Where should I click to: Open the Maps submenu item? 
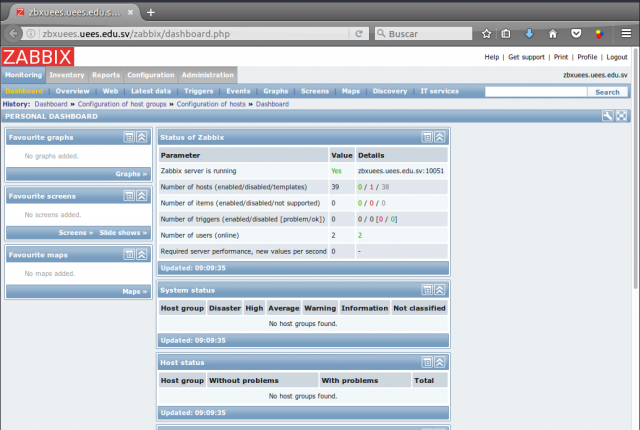[351, 91]
